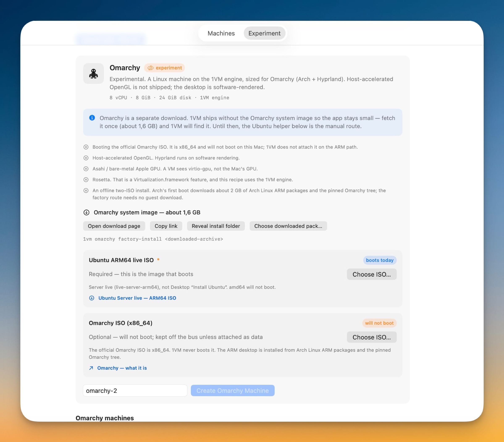This screenshot has height=442, width=504.
Task: Click the 'Optional — will not boot' description
Action: (x=176, y=337)
